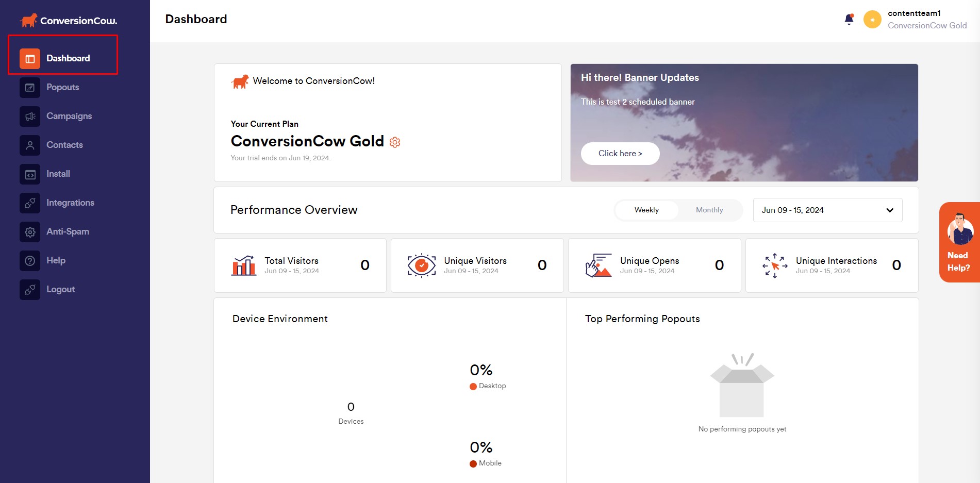Click the Total Visitors bar chart icon
Image resolution: width=980 pixels, height=483 pixels.
click(244, 265)
